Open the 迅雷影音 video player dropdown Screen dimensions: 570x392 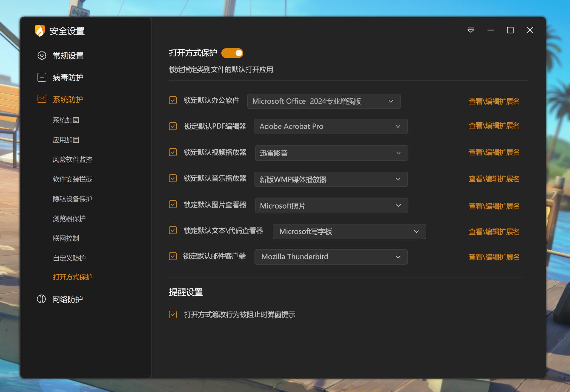[331, 153]
